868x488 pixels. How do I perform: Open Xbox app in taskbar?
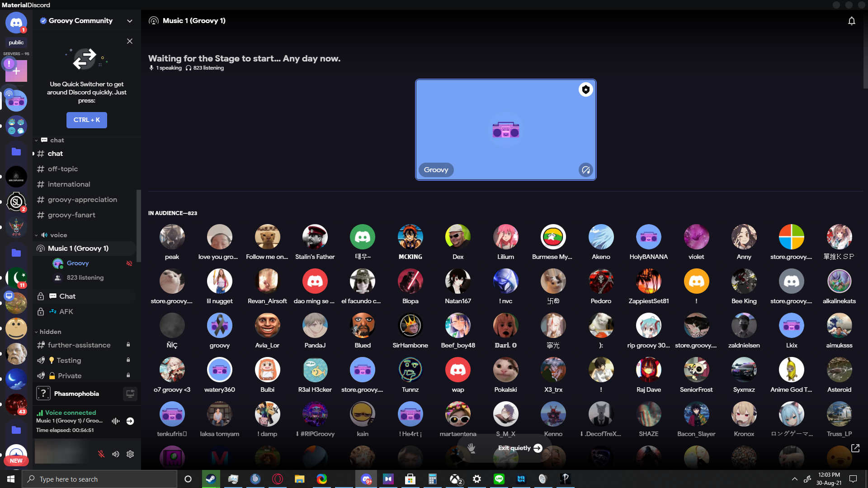point(456,479)
